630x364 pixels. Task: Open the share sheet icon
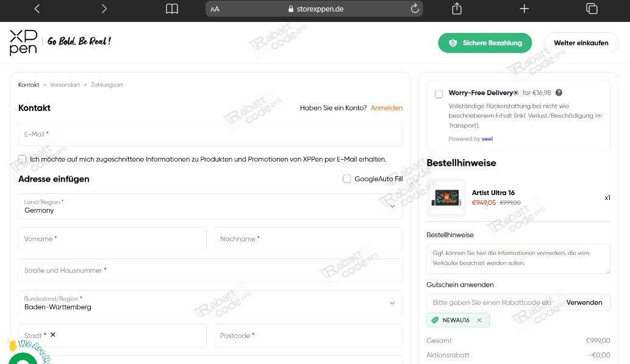click(457, 9)
